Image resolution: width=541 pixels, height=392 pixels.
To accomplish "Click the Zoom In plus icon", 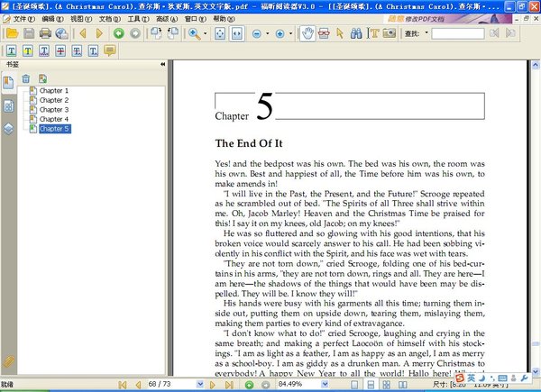I will click(x=280, y=33).
